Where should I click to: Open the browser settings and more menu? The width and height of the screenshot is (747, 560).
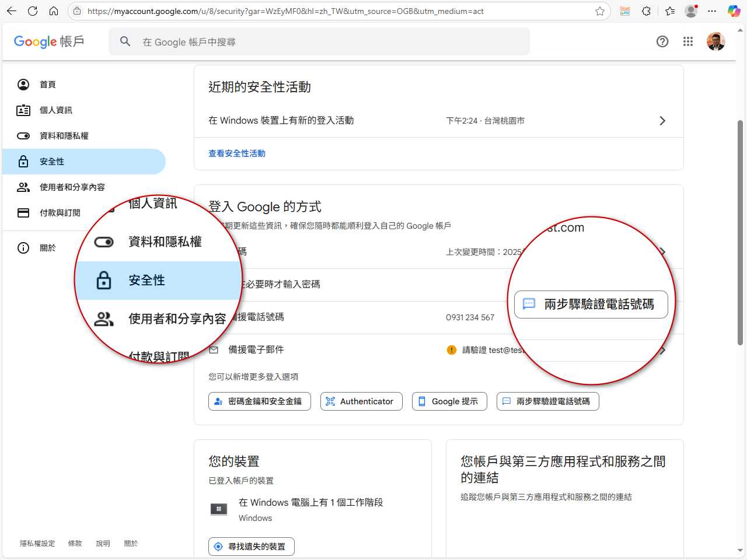[x=712, y=11]
